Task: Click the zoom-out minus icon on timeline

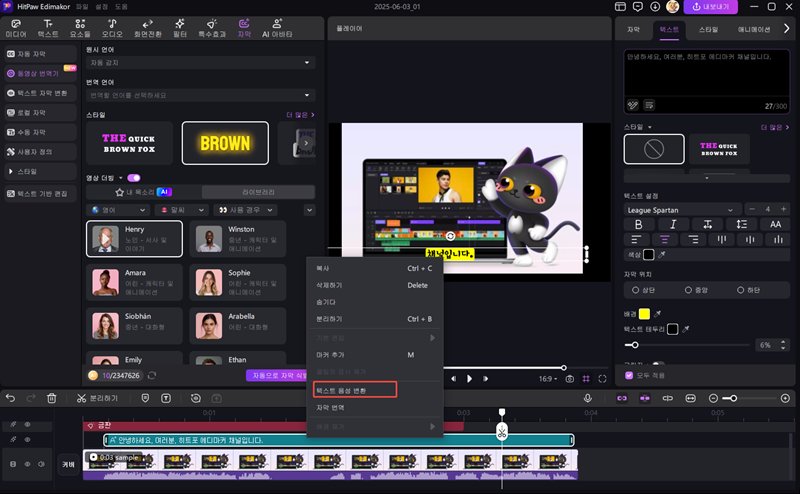Action: coord(713,398)
